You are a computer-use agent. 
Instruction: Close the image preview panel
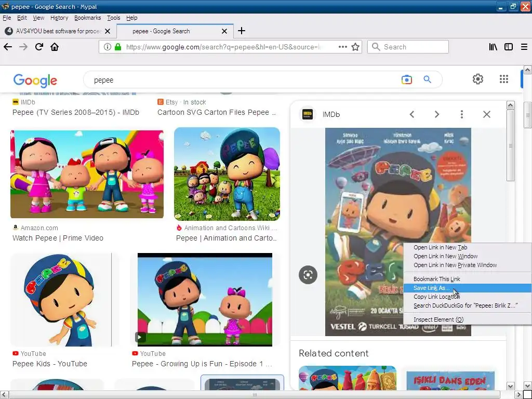pos(486,114)
